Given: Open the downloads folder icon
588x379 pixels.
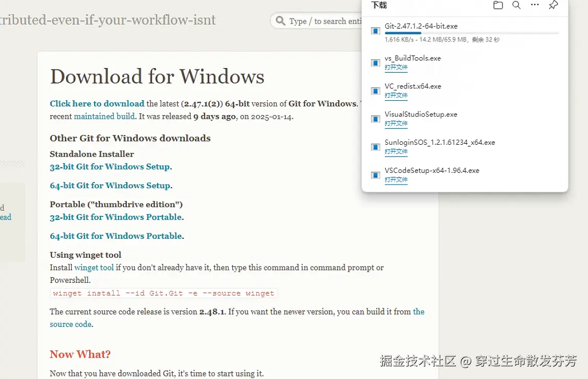Looking at the screenshot, I should click(498, 5).
